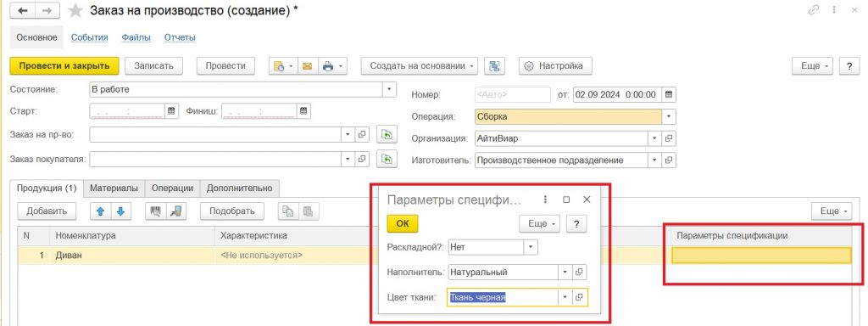Image resolution: width=868 pixels, height=326 pixels.
Task: Open calendar for the document date от
Action: (669, 95)
